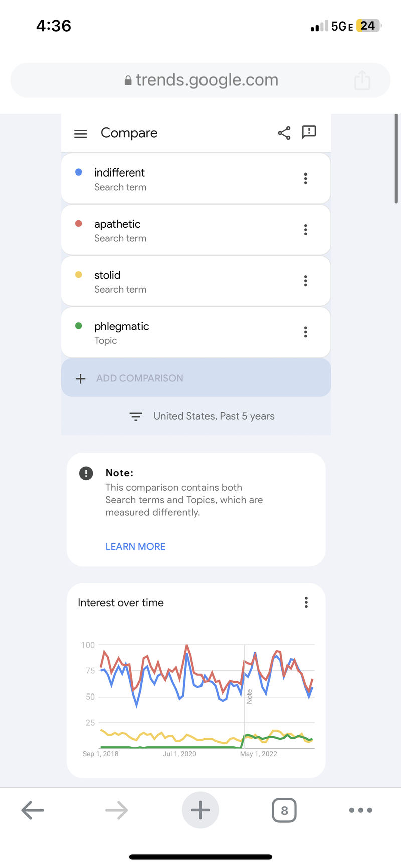Screen dimensions: 401x868
Task: Open the hamburger menu beside Compare
Action: [80, 134]
